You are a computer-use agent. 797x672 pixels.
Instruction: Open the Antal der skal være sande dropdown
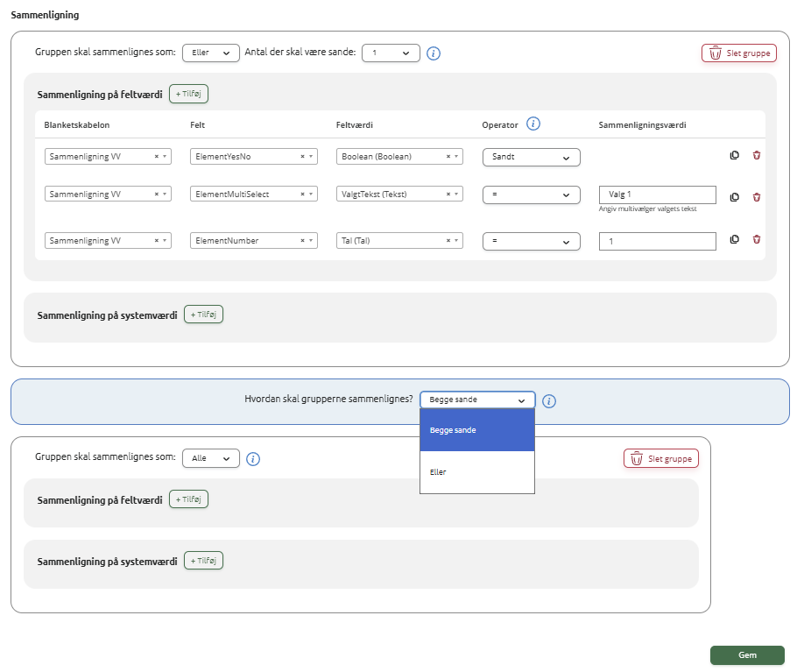391,53
